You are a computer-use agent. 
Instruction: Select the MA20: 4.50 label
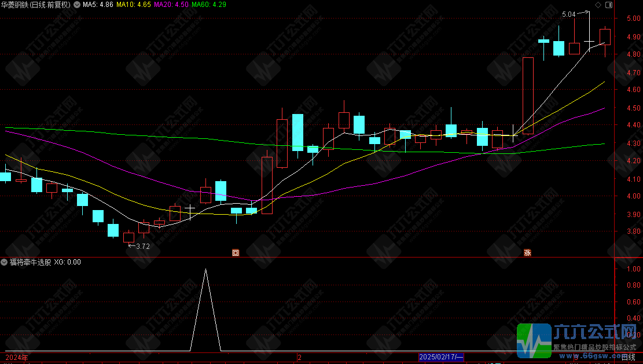coord(171,5)
